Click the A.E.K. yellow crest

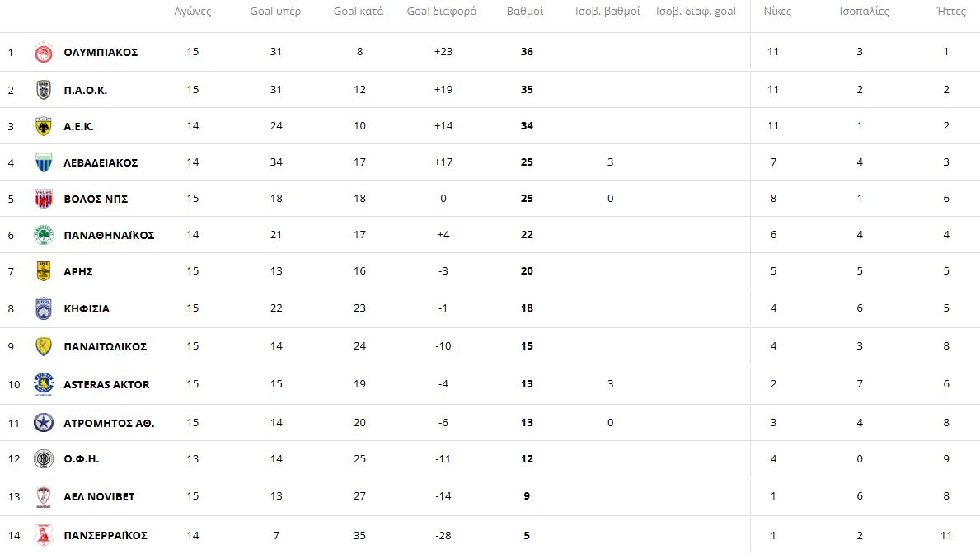[44, 126]
